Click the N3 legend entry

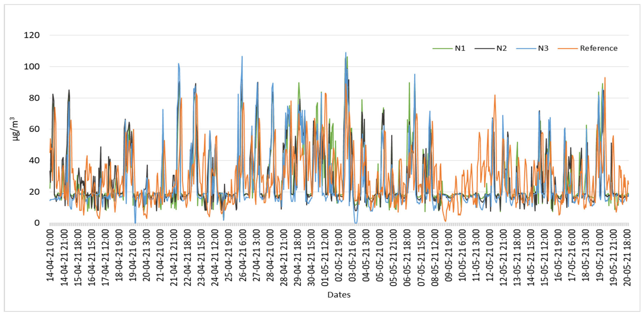pos(543,48)
